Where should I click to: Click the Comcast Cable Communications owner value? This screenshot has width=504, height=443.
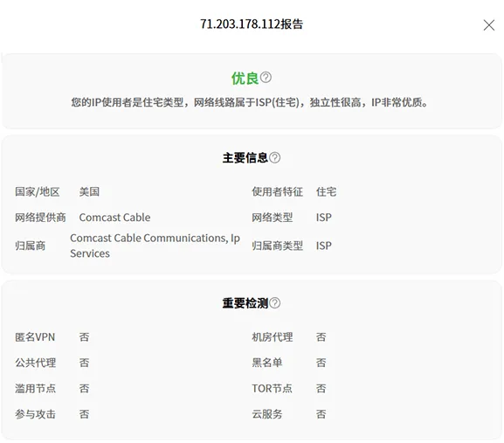click(x=155, y=246)
